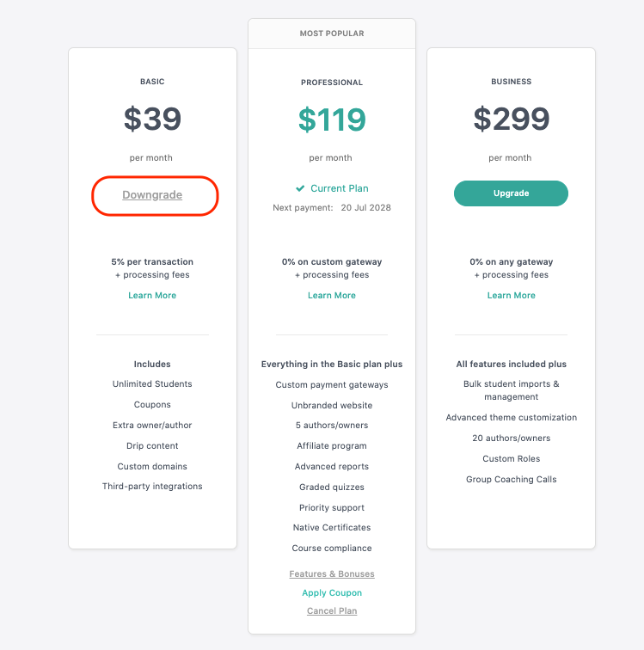
Task: Click the Current Plan label
Action: click(340, 188)
